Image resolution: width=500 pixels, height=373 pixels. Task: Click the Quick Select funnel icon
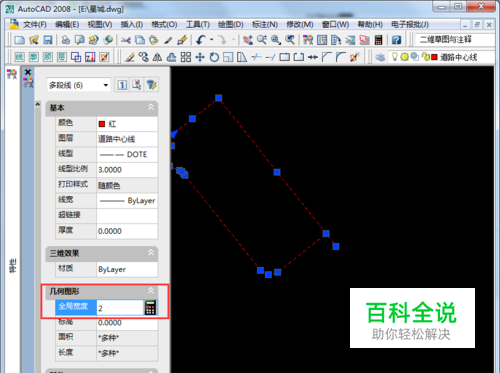[151, 85]
